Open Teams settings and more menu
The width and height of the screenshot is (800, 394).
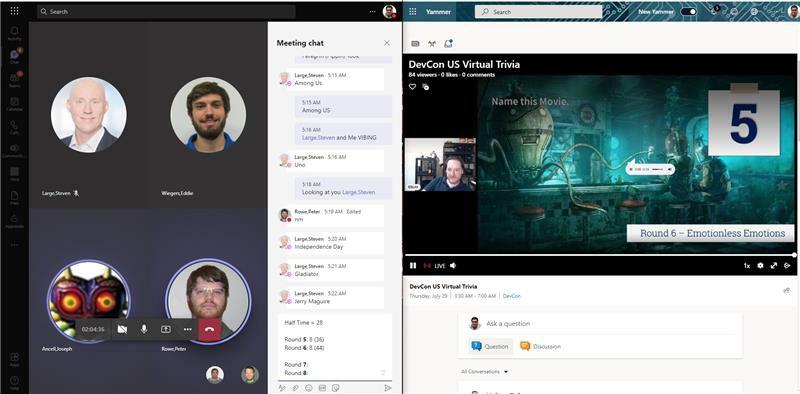coord(372,12)
